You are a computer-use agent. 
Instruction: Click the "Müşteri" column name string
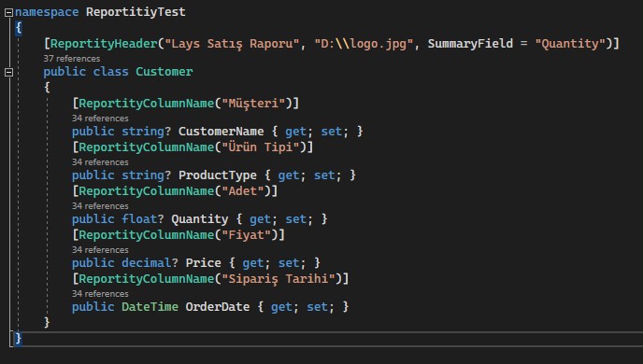tap(253, 104)
